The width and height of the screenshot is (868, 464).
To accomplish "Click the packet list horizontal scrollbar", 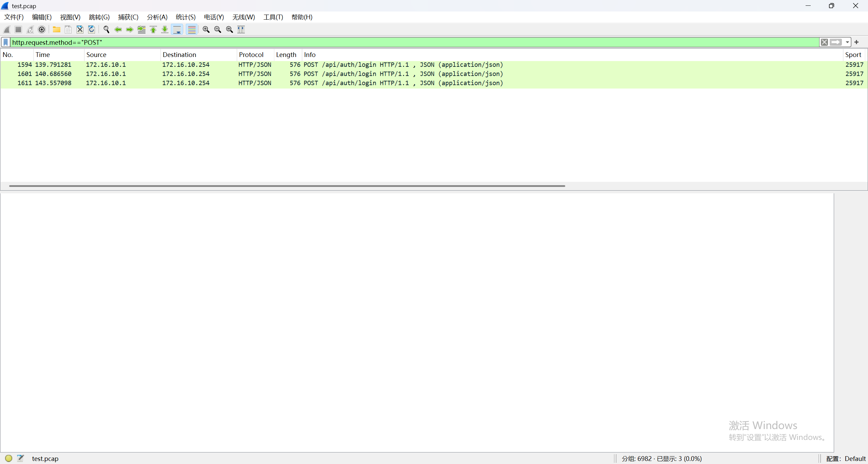I will 287,186.
